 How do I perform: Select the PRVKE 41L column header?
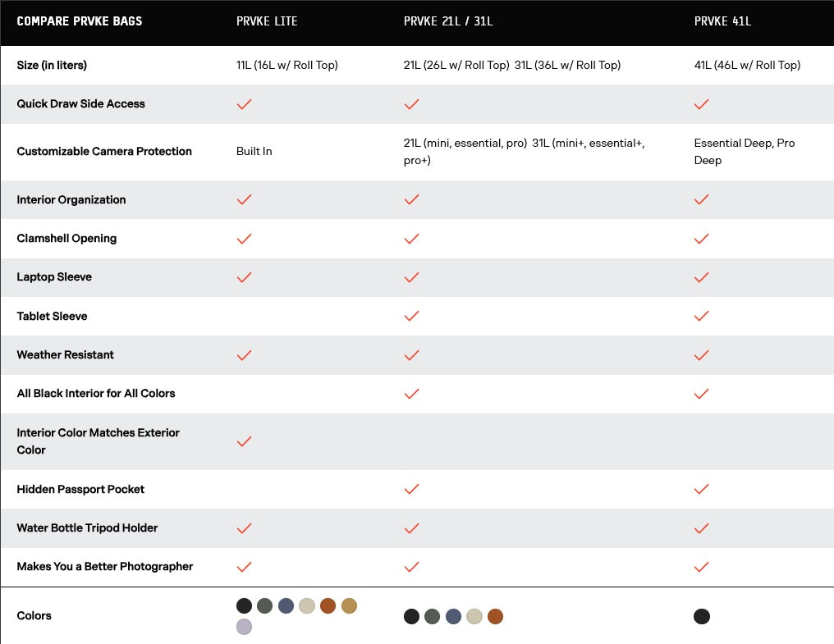click(x=722, y=21)
